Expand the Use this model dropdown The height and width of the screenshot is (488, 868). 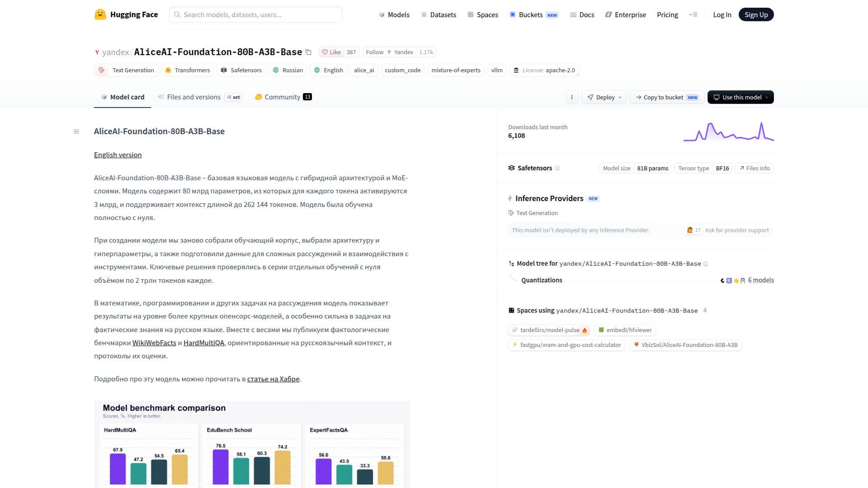tap(741, 97)
